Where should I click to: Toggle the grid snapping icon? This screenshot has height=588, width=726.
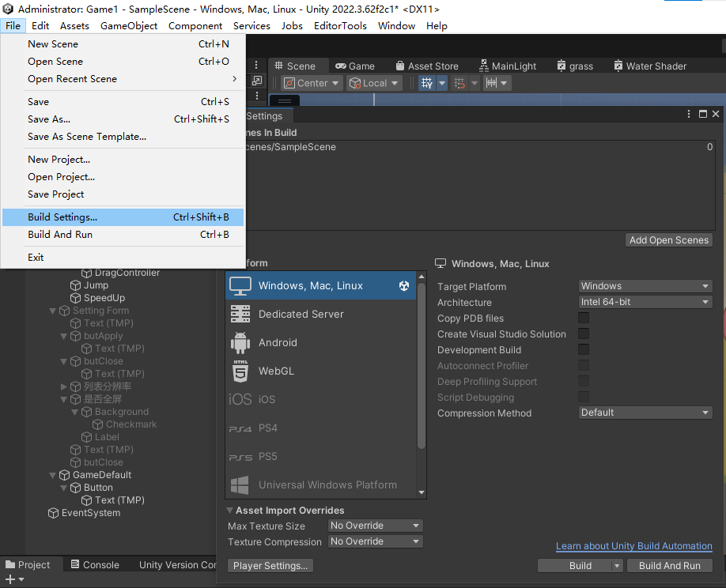pyautogui.click(x=459, y=83)
